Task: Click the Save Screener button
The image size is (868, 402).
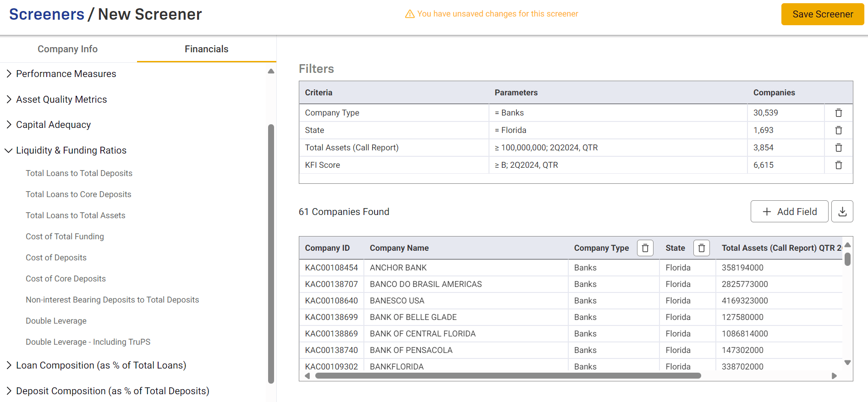Action: [x=822, y=14]
